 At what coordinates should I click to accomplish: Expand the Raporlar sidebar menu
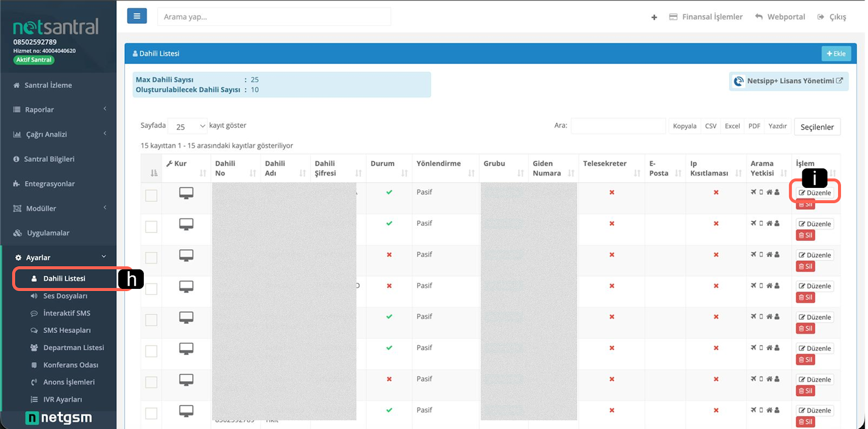[59, 110]
